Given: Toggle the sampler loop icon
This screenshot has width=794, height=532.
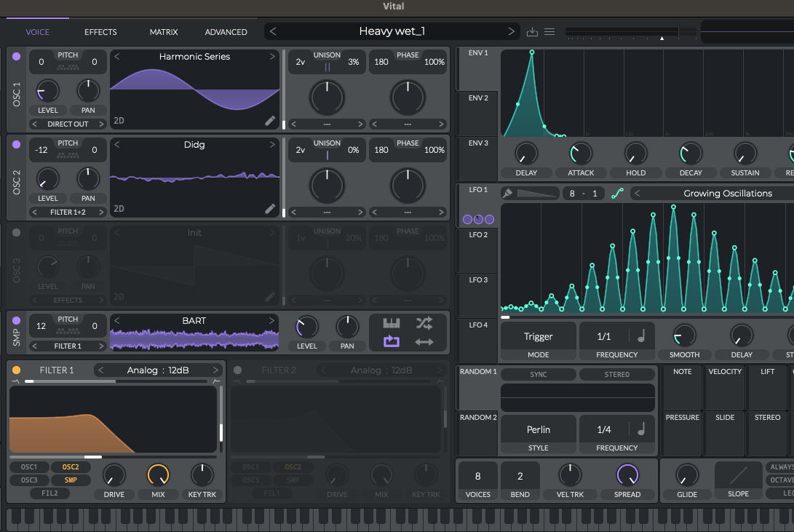Looking at the screenshot, I should point(392,342).
